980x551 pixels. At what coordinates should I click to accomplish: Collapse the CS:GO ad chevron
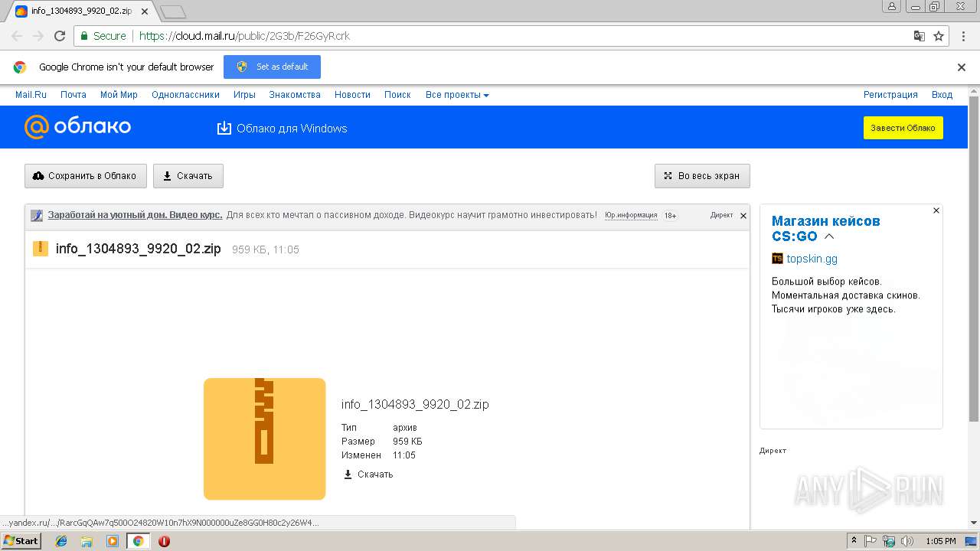829,236
